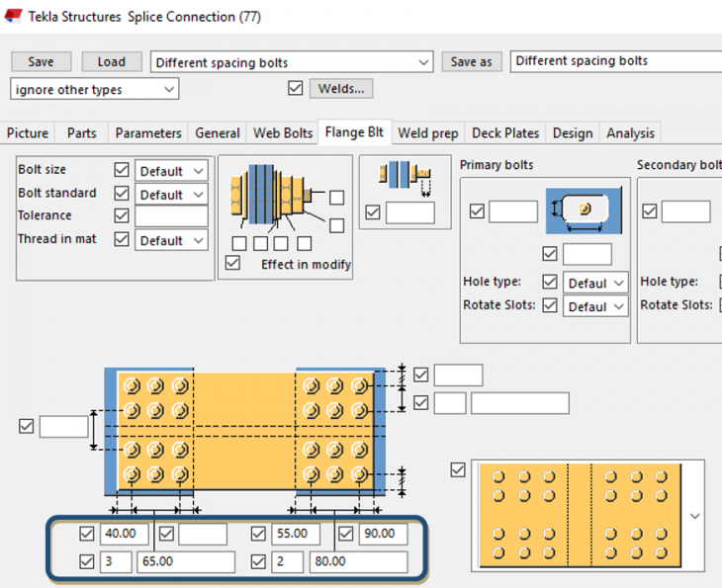Click the 65.00 bolt spacing field

(x=185, y=562)
